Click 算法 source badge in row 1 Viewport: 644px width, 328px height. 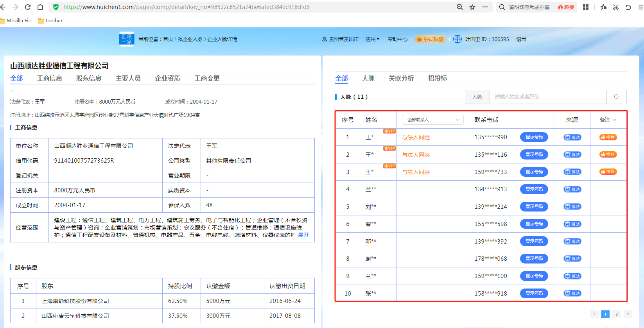tap(572, 137)
